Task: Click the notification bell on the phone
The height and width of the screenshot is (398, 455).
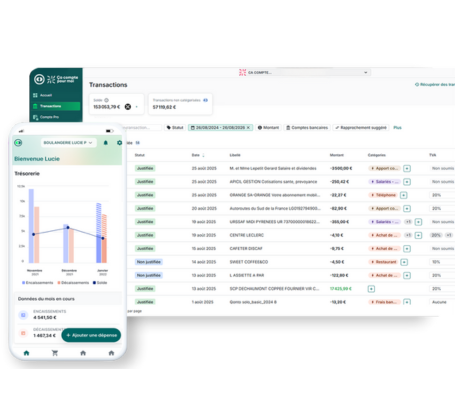Action: [106, 143]
